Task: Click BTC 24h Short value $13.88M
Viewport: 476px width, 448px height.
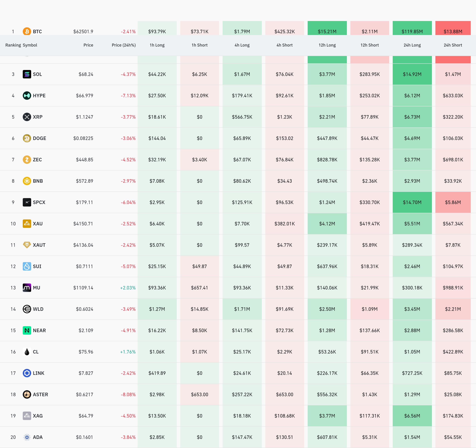Action: click(x=453, y=32)
